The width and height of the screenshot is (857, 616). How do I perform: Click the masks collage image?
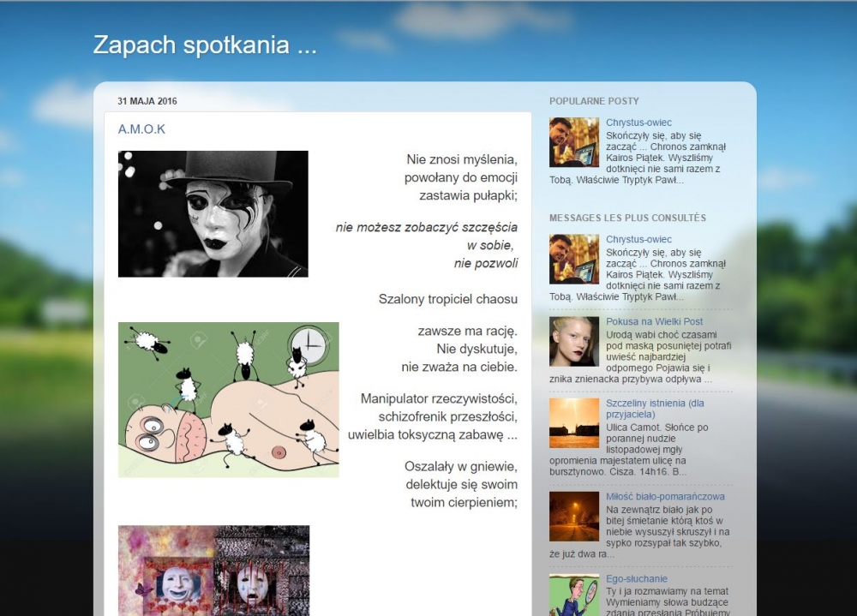[213, 570]
